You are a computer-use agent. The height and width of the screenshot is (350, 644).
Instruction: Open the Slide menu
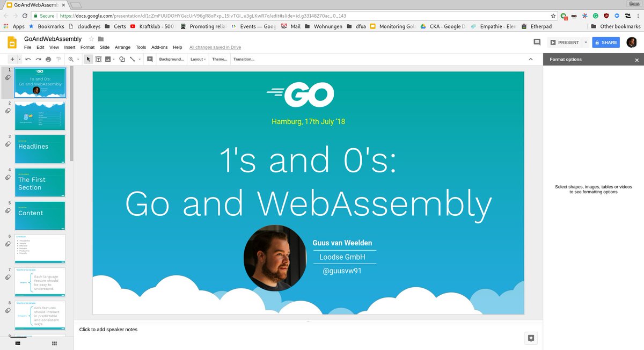click(105, 47)
